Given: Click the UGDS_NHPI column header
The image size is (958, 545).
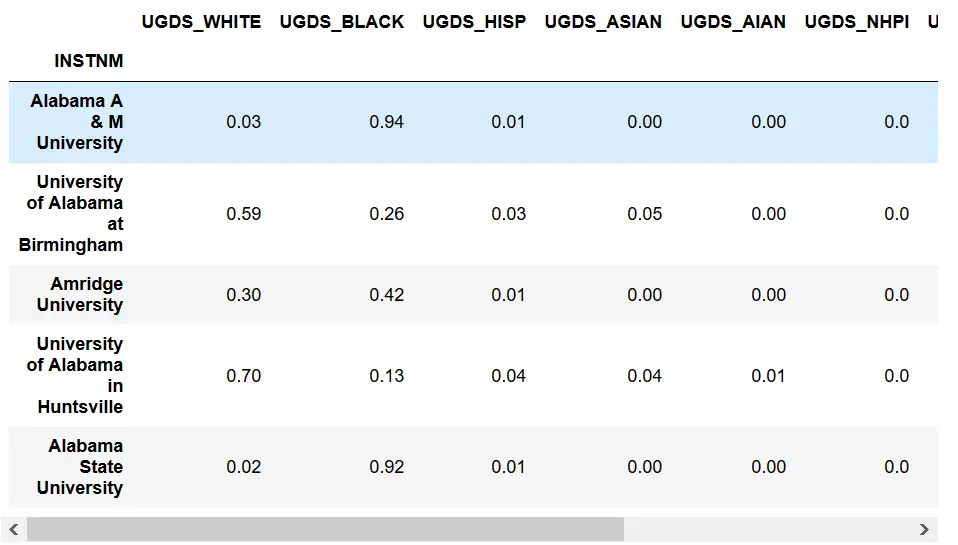Looking at the screenshot, I should pyautogui.click(x=857, y=21).
